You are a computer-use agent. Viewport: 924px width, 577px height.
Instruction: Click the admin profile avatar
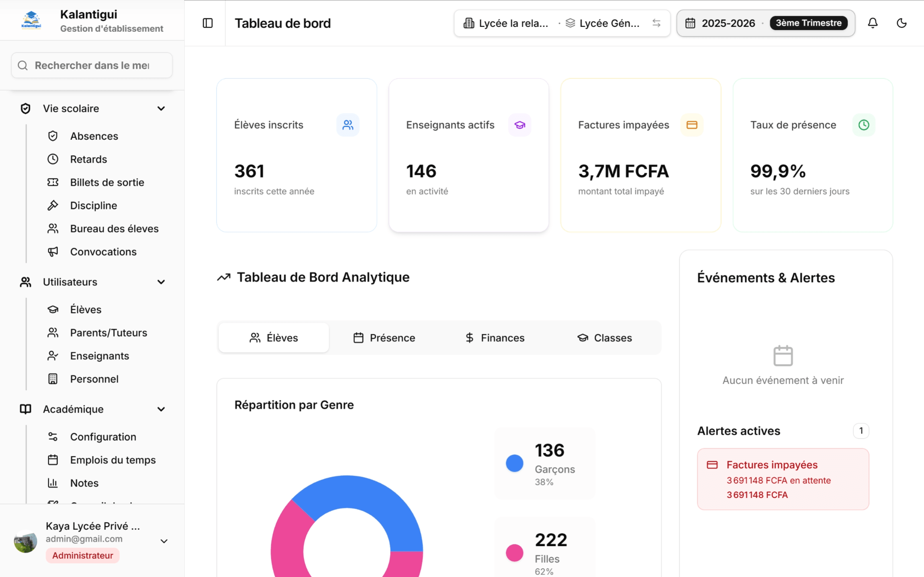point(25,541)
